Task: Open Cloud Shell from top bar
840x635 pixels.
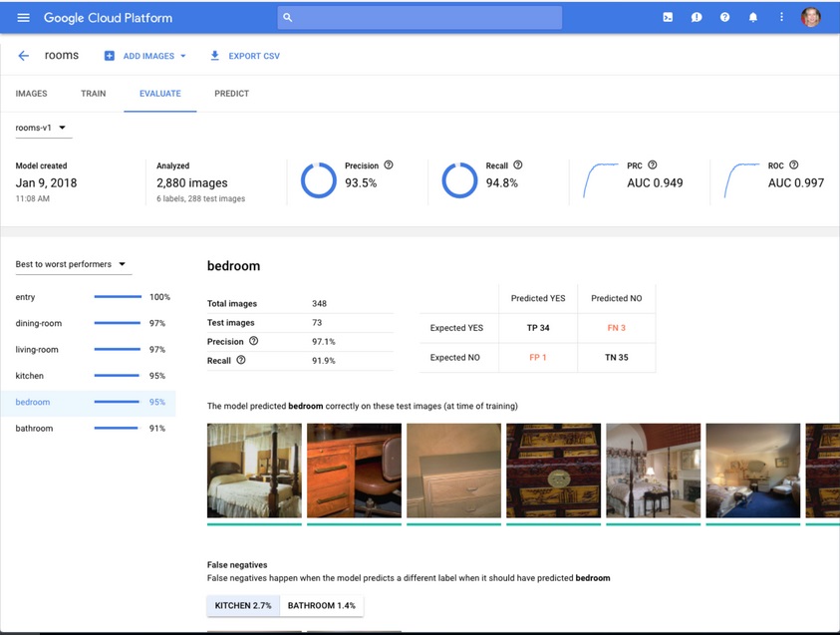Action: click(668, 18)
